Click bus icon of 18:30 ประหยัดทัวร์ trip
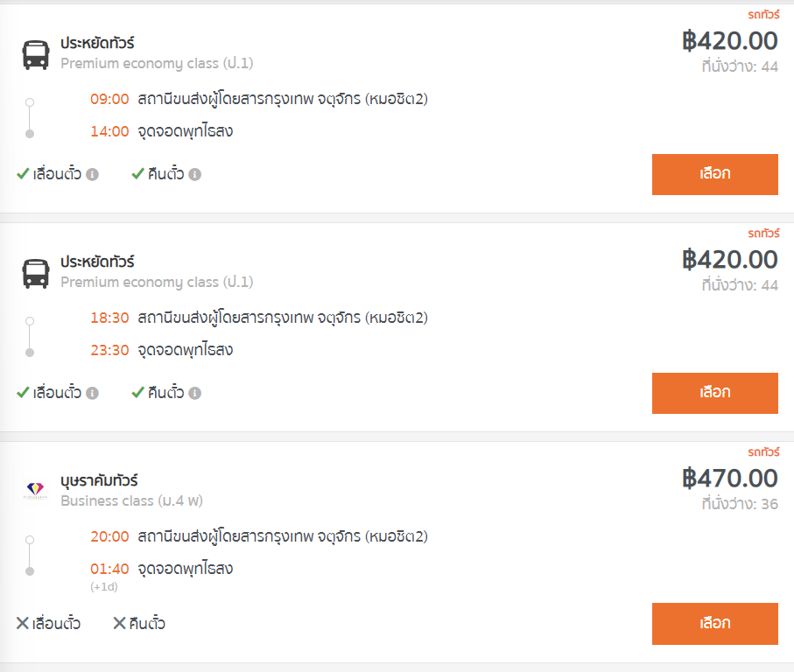The height and width of the screenshot is (672, 794). (x=36, y=273)
